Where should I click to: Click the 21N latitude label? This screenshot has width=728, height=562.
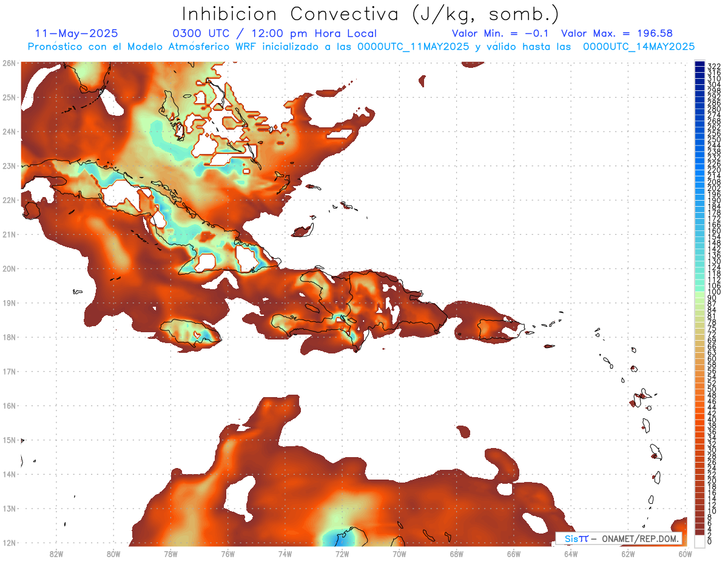click(x=9, y=234)
